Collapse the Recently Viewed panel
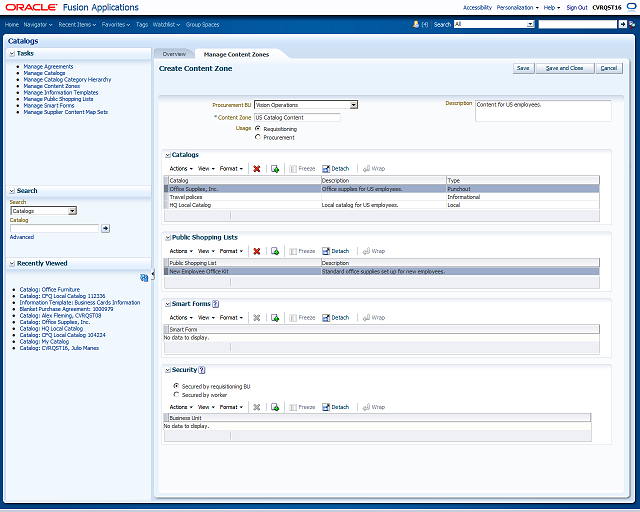 pos(12,264)
